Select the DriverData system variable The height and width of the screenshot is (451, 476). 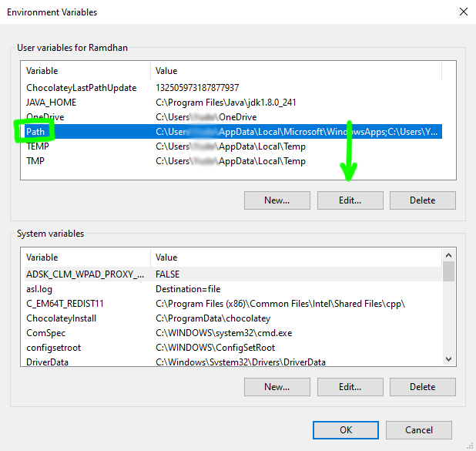click(233, 362)
